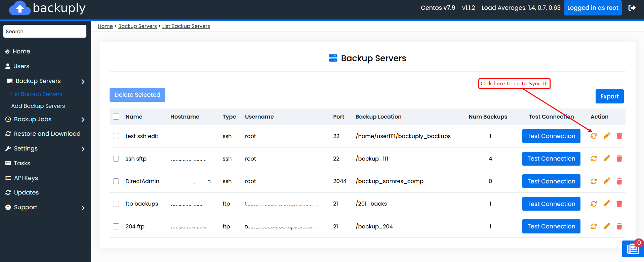Click the sync icon for ftp backups row
Screen dimensions: 644x262
coord(594,204)
